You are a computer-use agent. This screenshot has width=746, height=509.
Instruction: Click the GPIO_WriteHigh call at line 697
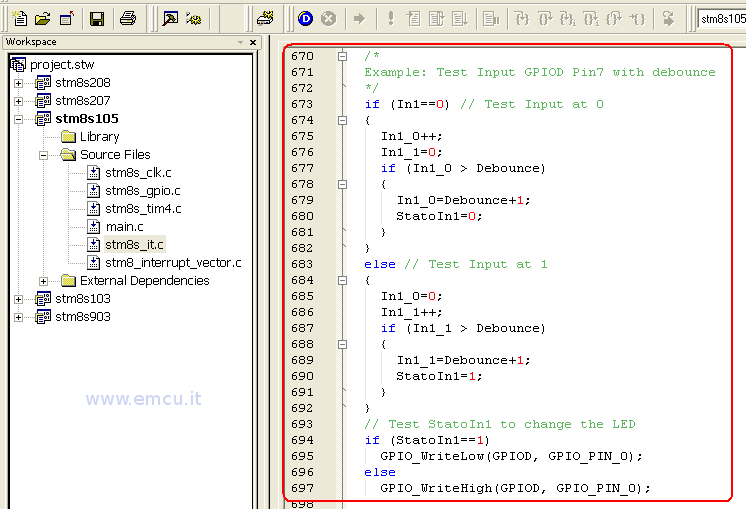coord(515,489)
